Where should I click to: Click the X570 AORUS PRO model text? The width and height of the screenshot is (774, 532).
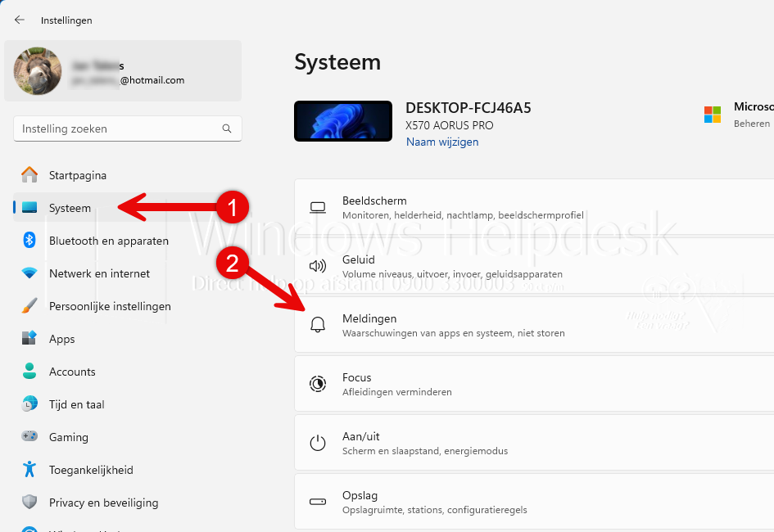449,126
